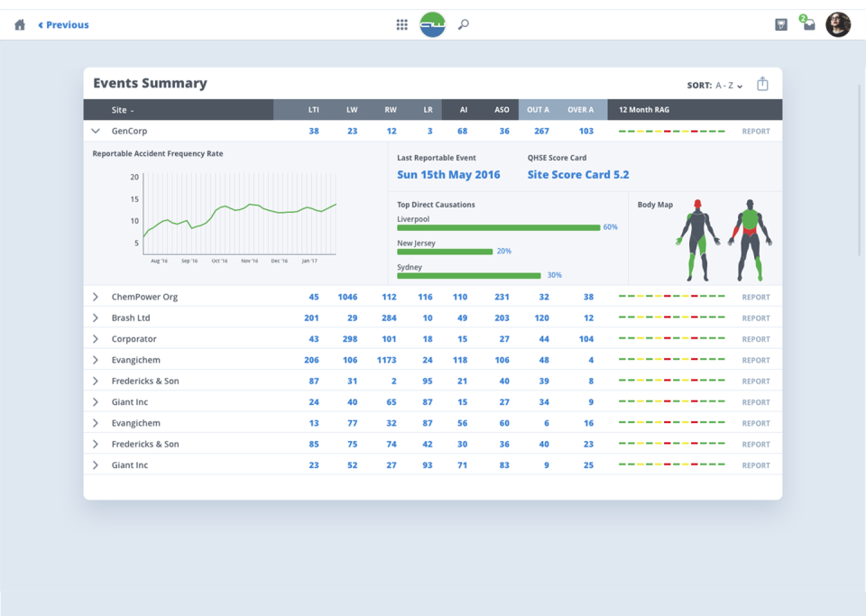Open the ChemPower Org REPORT link

(x=756, y=297)
